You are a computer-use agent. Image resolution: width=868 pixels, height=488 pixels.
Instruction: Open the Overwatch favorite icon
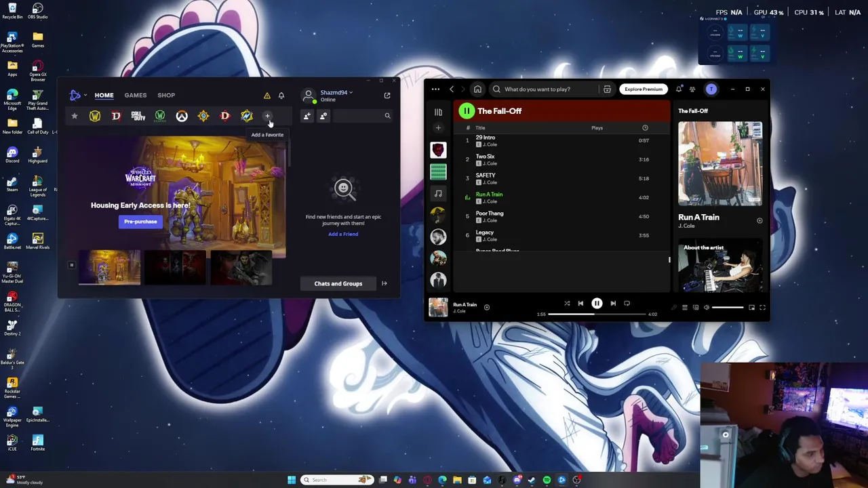point(182,117)
